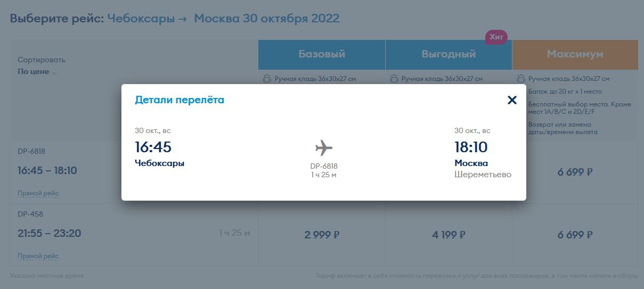
Task: Open Прямой рейс link for flight DP-6818
Action: [38, 193]
